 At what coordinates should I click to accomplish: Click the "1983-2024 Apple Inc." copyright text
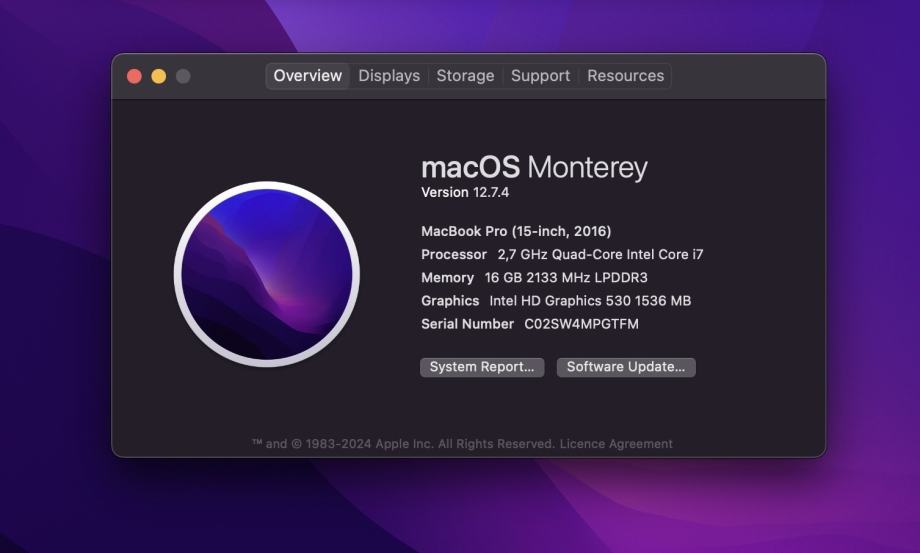(369, 444)
